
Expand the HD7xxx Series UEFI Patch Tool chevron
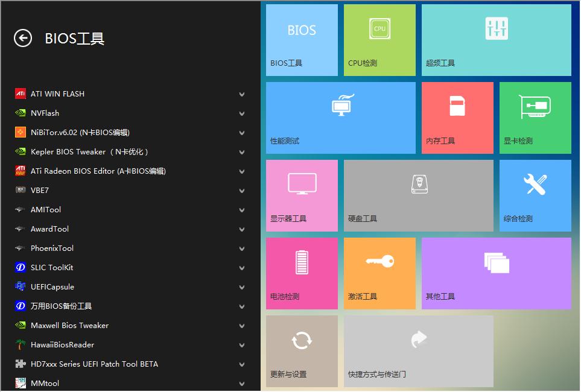click(x=241, y=364)
